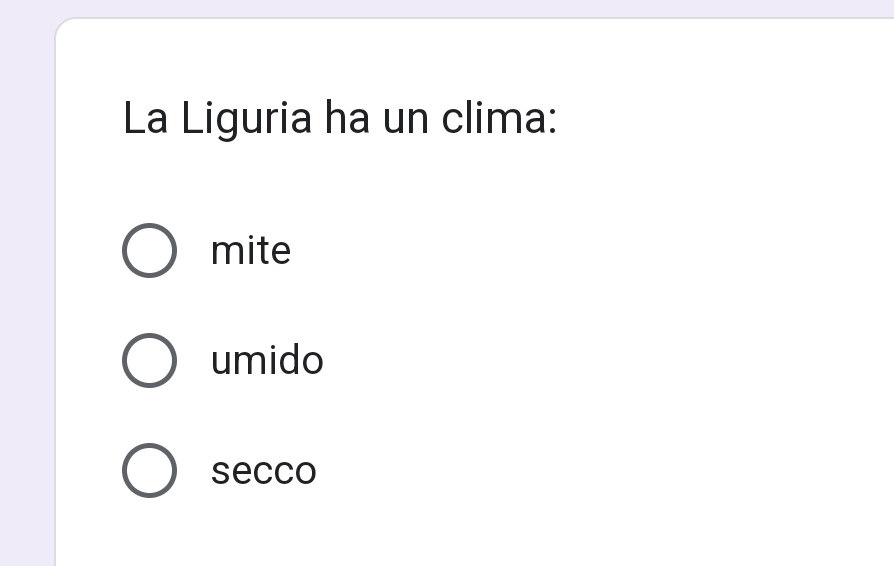The height and width of the screenshot is (566, 894).
Task: Choose umido as Liguria's climate
Action: click(x=150, y=360)
